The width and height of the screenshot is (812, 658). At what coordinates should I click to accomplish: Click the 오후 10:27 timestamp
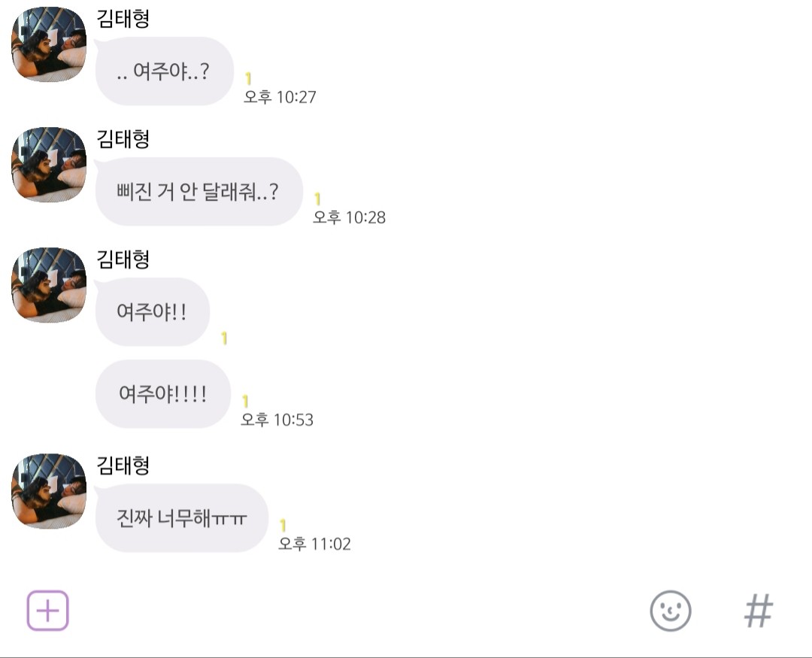point(280,97)
